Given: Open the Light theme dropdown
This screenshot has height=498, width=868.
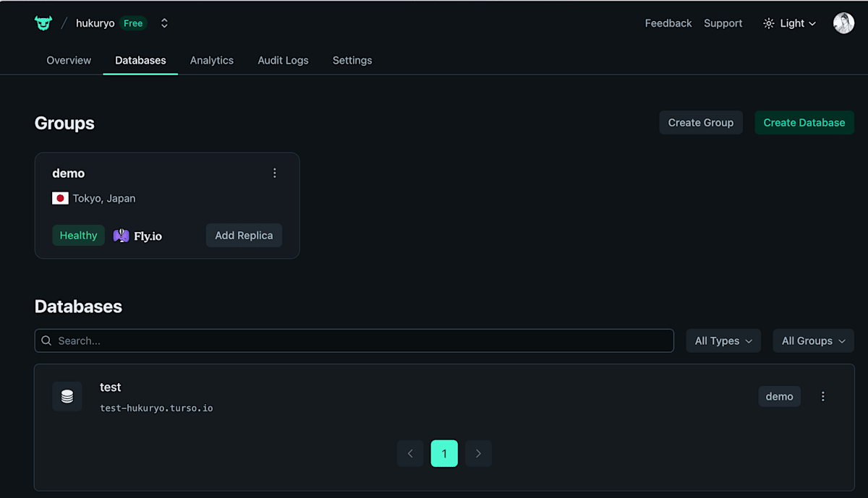Looking at the screenshot, I should pyautogui.click(x=789, y=23).
